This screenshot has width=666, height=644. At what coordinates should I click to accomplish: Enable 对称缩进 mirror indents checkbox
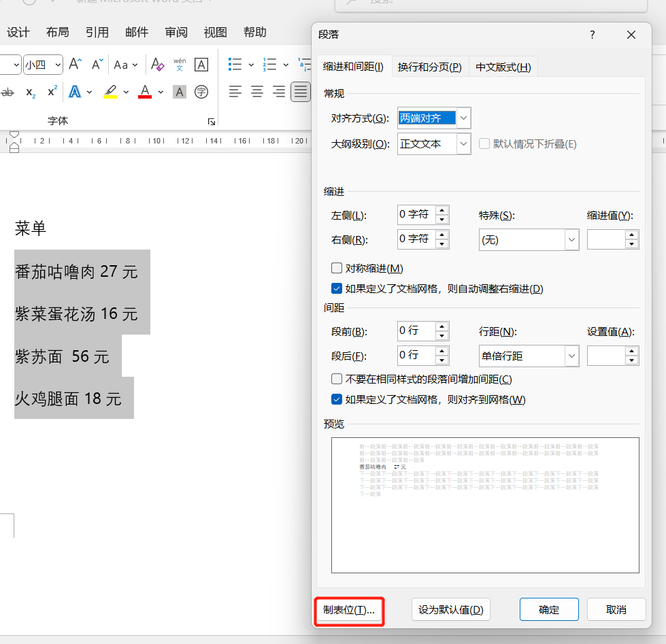[x=336, y=268]
